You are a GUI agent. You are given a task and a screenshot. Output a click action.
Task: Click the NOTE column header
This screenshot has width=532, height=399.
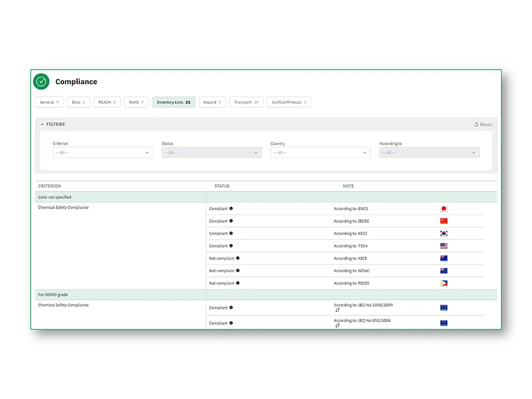pyautogui.click(x=349, y=186)
